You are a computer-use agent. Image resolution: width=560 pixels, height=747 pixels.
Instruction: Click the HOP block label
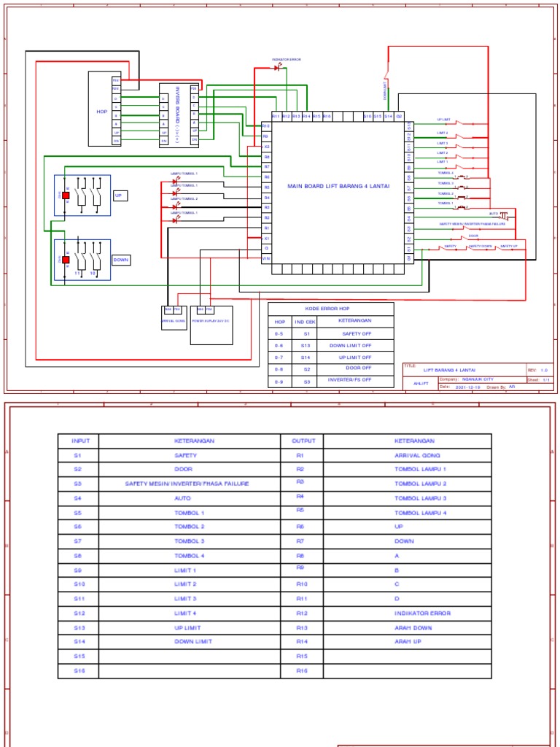[x=102, y=112]
